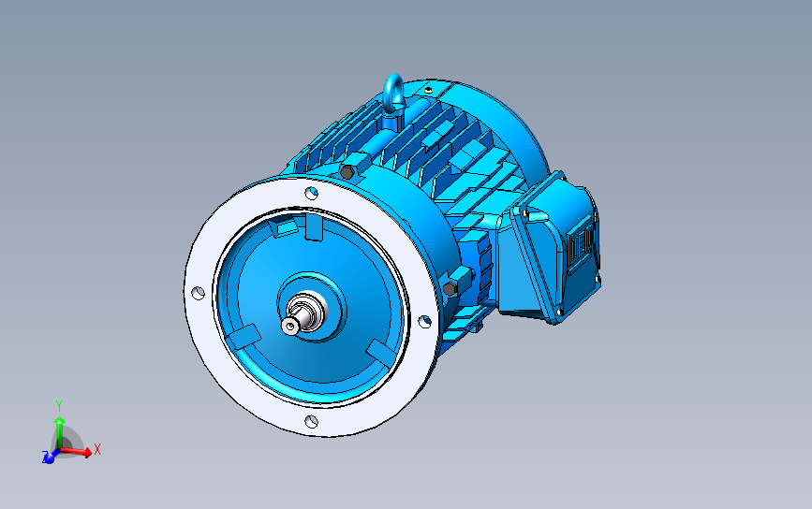This screenshot has height=509, width=812.
Task: Select the motor shaft end
Action: 290,325
